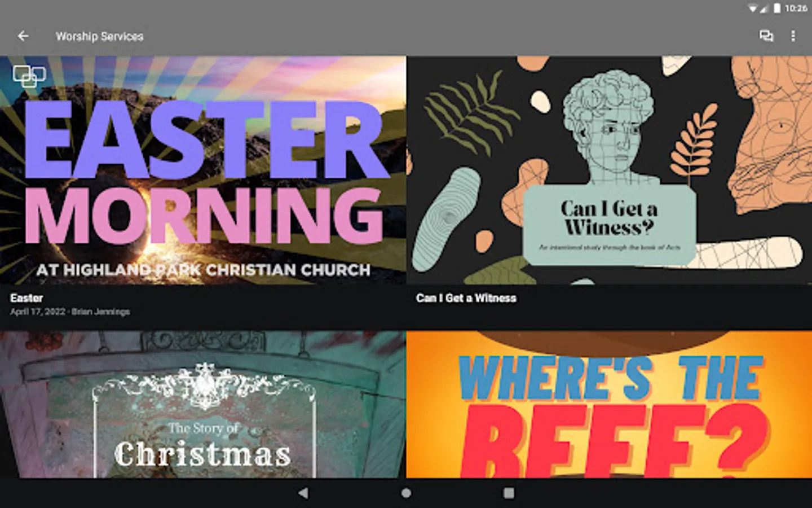Tap the Android back navigation triangle
This screenshot has height=508, width=812.
[303, 493]
